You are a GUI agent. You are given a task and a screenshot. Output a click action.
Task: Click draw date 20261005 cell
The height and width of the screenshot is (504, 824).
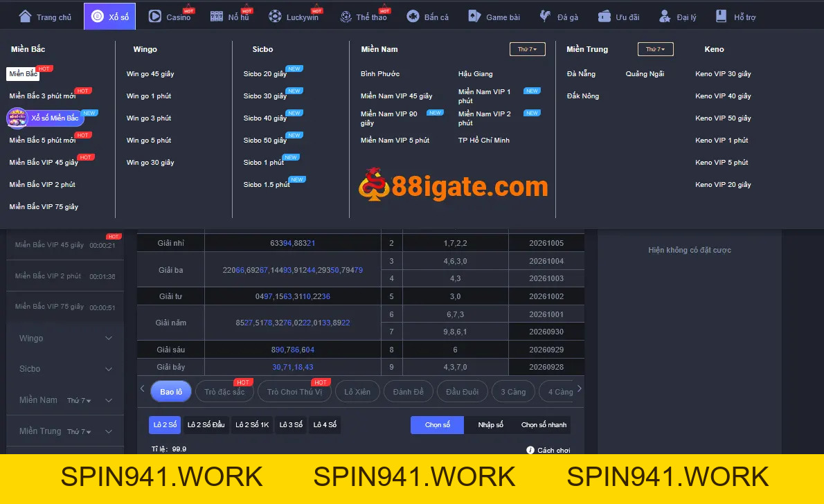546,243
